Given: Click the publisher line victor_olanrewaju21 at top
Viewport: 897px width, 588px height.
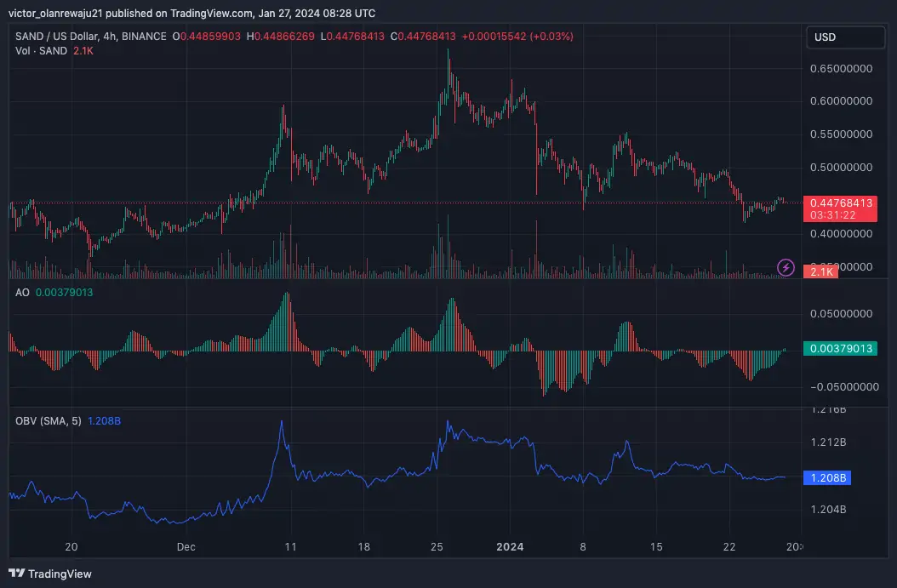Looking at the screenshot, I should pyautogui.click(x=191, y=13).
